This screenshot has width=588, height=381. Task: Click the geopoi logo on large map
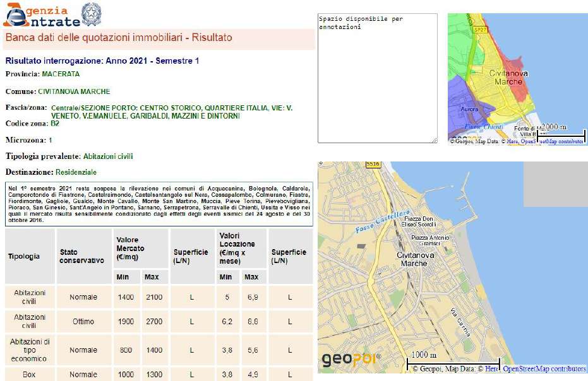click(349, 359)
